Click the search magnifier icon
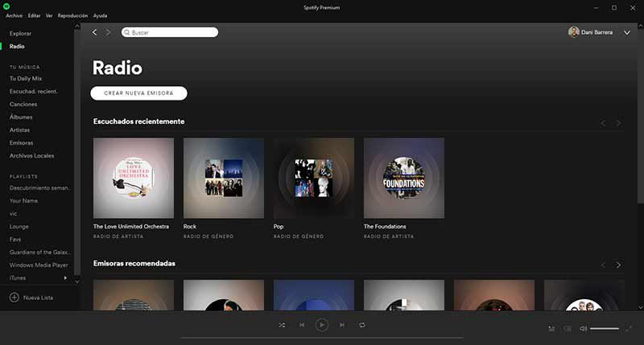Viewport: 644px width, 345px height. [x=127, y=32]
